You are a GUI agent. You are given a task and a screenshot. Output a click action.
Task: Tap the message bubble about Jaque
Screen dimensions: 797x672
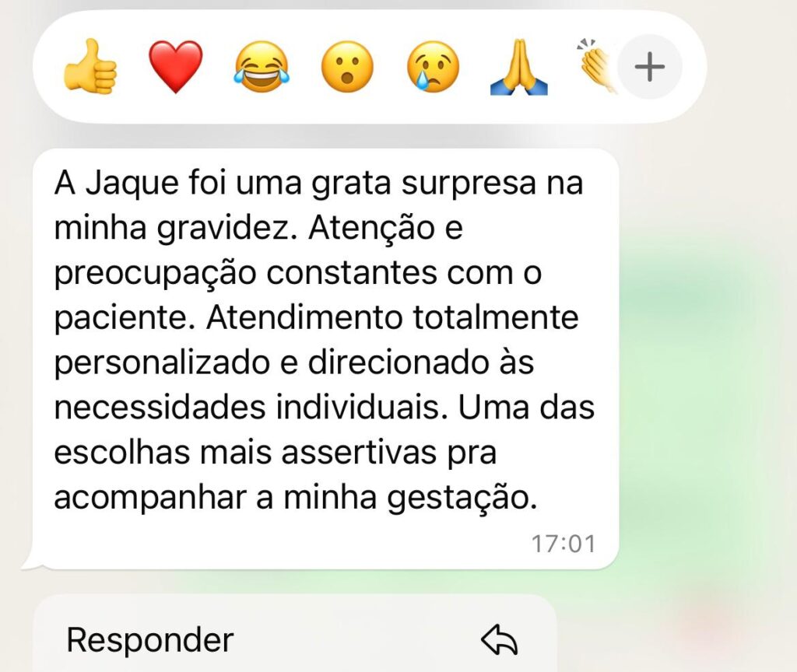[x=325, y=359]
